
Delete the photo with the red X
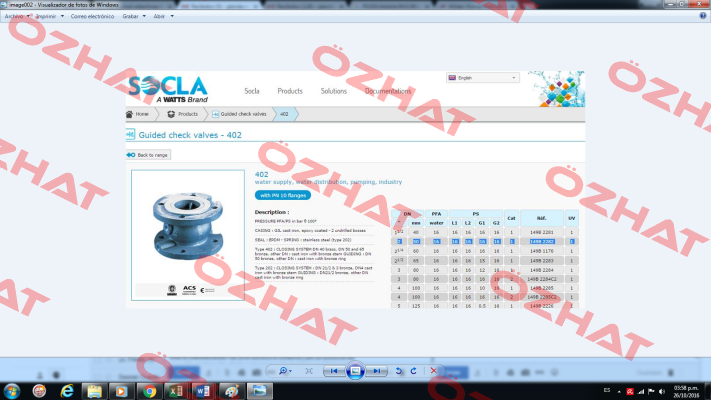(x=433, y=371)
